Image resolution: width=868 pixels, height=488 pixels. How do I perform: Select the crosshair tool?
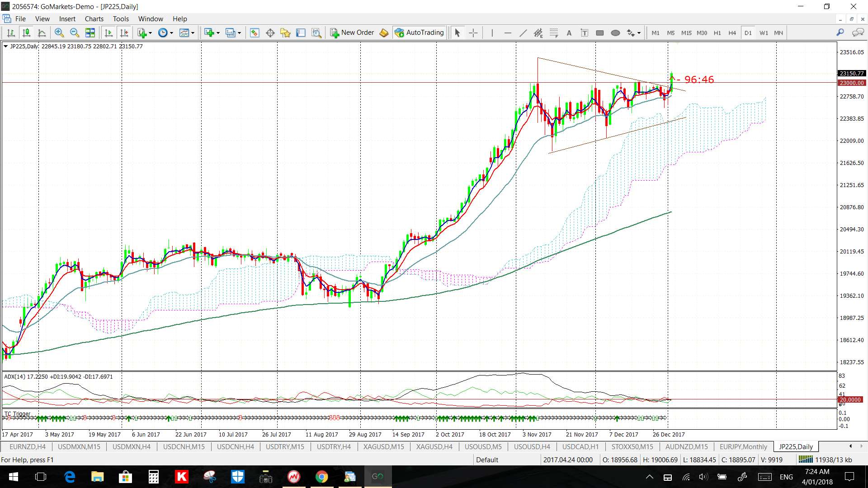(x=473, y=33)
